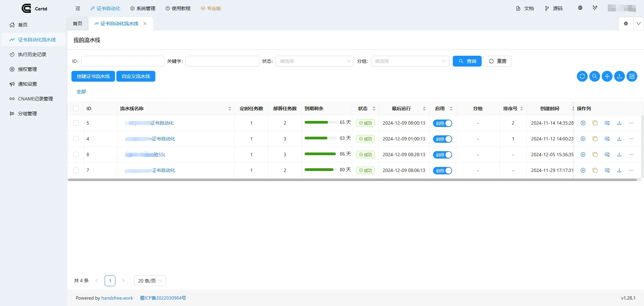Open 专业版 top menu

[211, 8]
